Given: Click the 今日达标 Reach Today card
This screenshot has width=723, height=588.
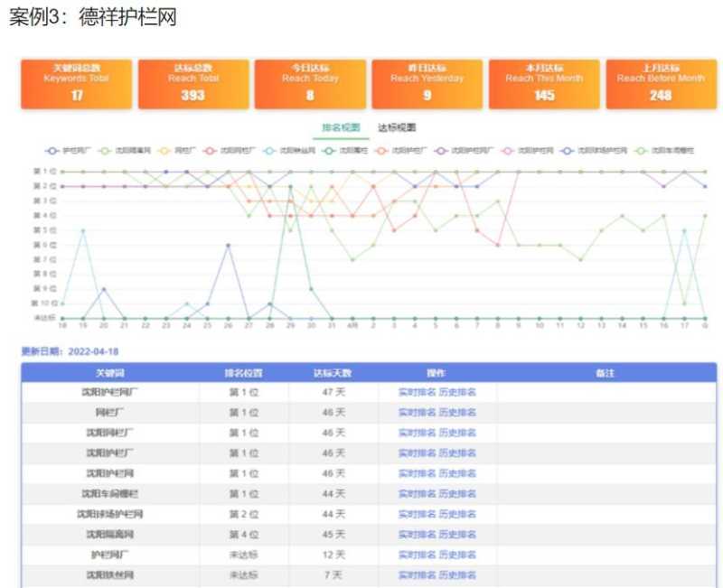Looking at the screenshot, I should coord(309,85).
